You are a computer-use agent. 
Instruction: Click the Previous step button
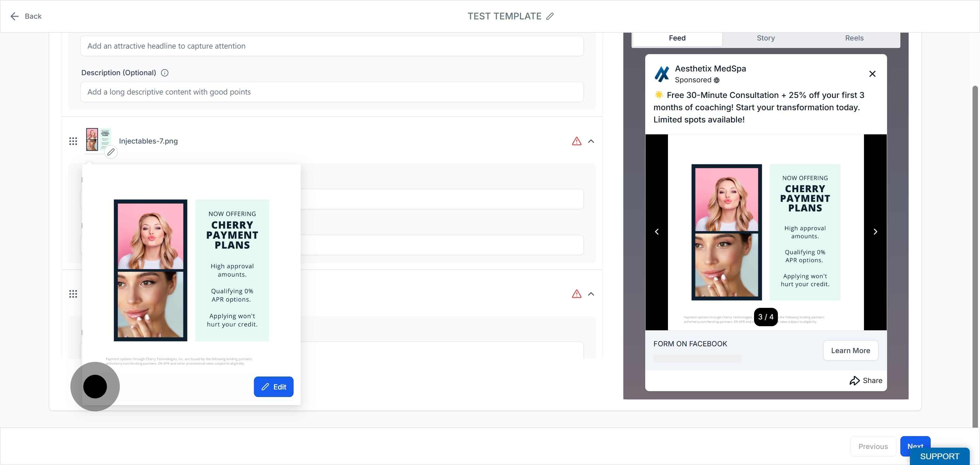873,446
